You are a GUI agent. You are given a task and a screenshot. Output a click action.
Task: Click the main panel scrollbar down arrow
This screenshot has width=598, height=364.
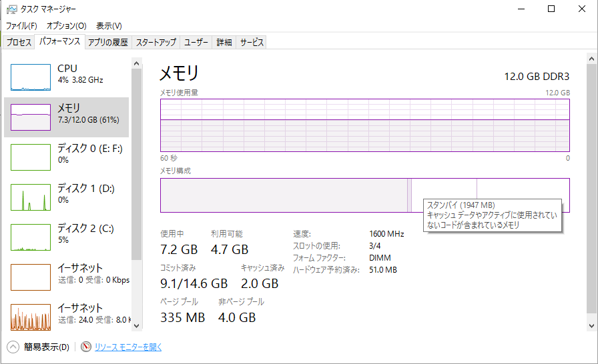point(591,326)
